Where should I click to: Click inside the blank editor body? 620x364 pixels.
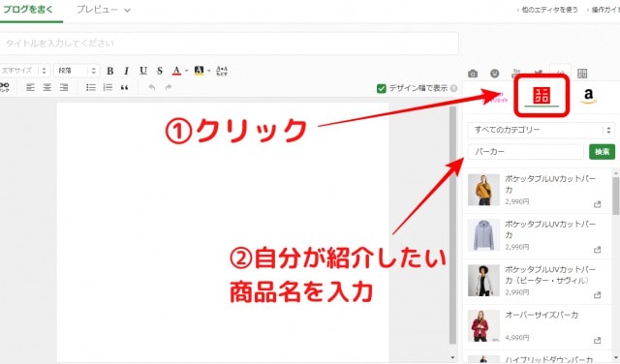pos(223,231)
